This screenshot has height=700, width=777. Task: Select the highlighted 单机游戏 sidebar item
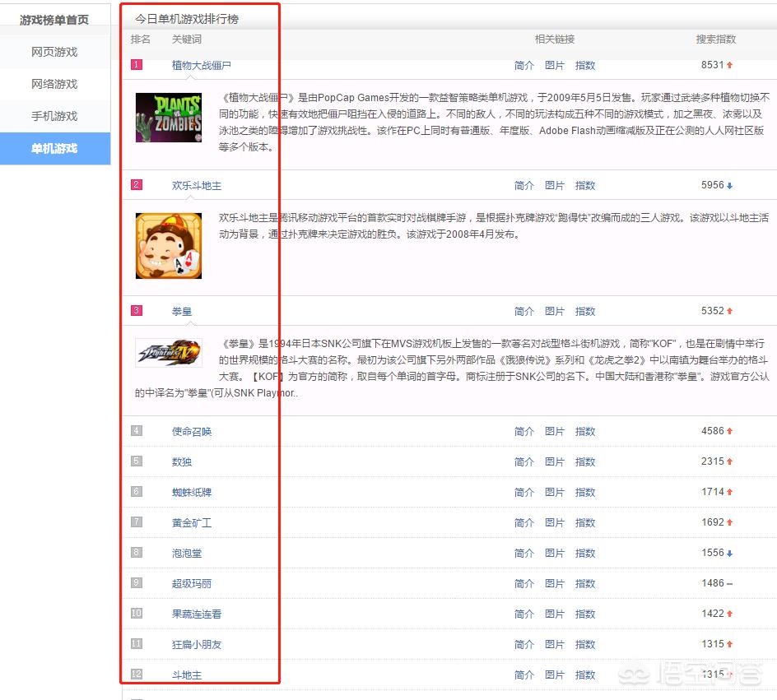point(54,149)
